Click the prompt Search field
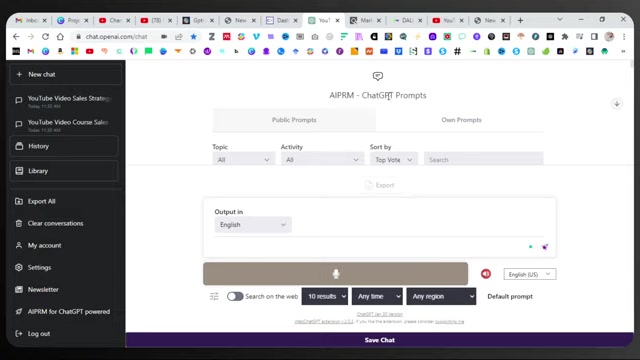 point(484,160)
